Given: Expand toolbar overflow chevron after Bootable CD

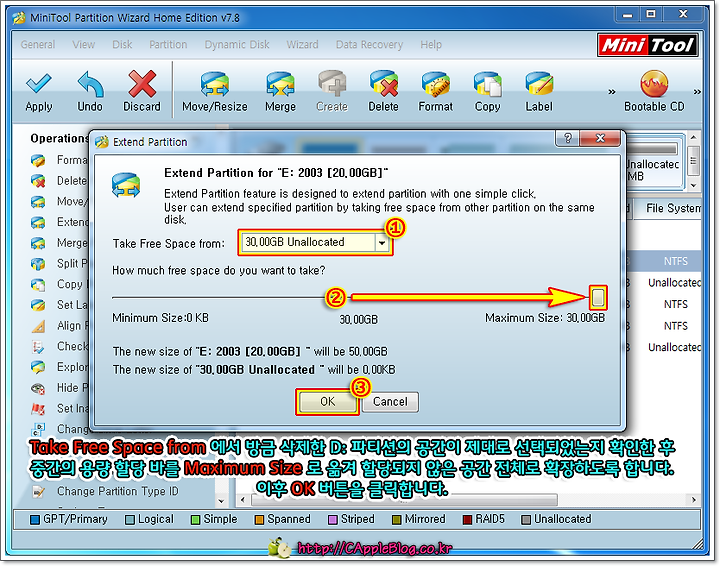Looking at the screenshot, I should (x=697, y=92).
